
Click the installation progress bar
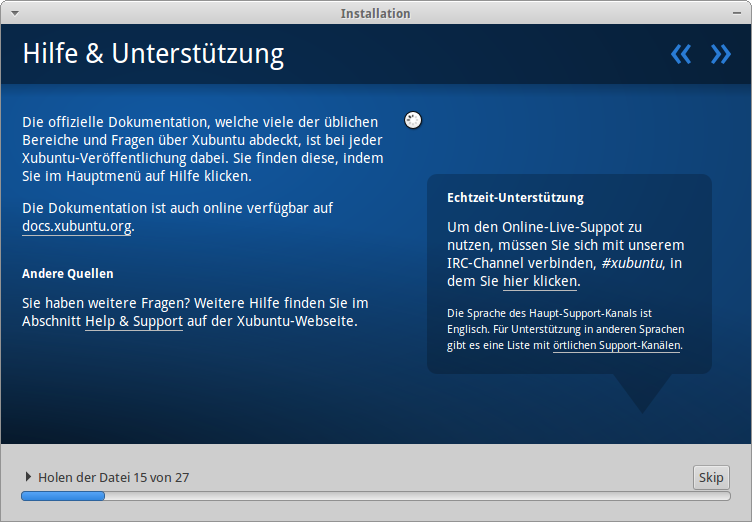(376, 496)
